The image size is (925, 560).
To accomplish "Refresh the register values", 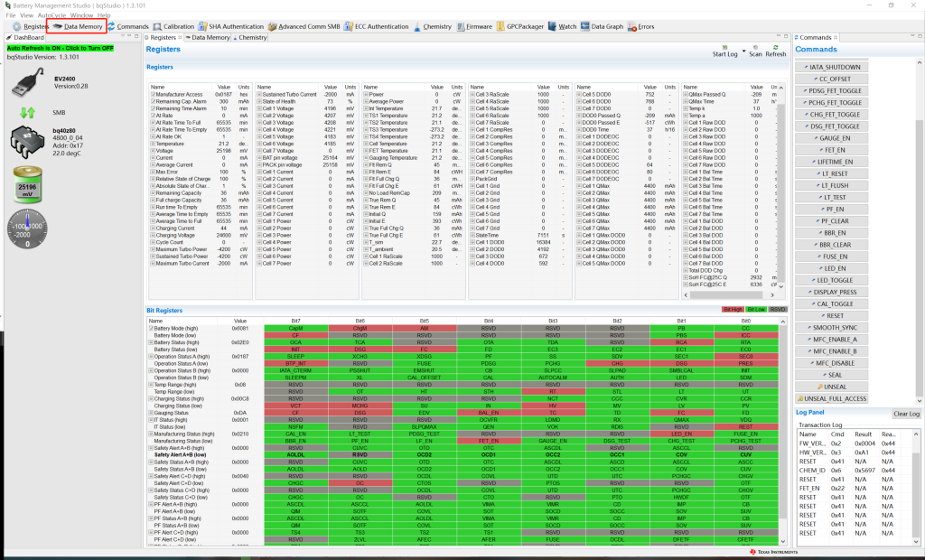I will point(776,48).
